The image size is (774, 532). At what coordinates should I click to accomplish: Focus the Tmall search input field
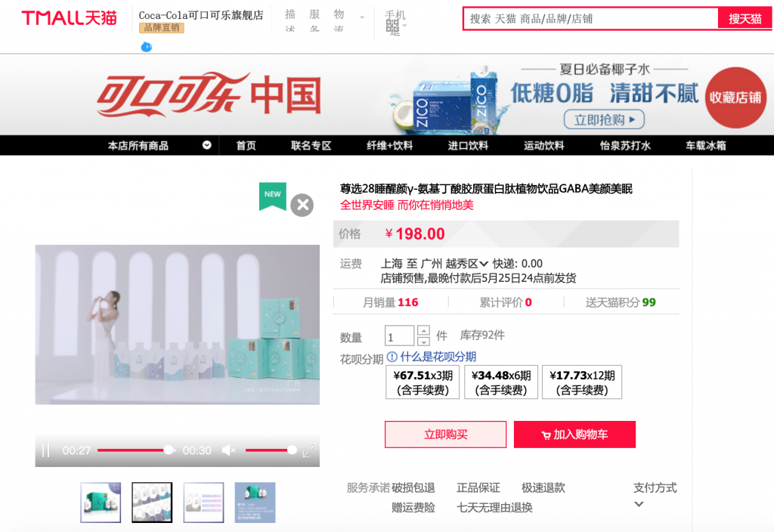(x=591, y=19)
